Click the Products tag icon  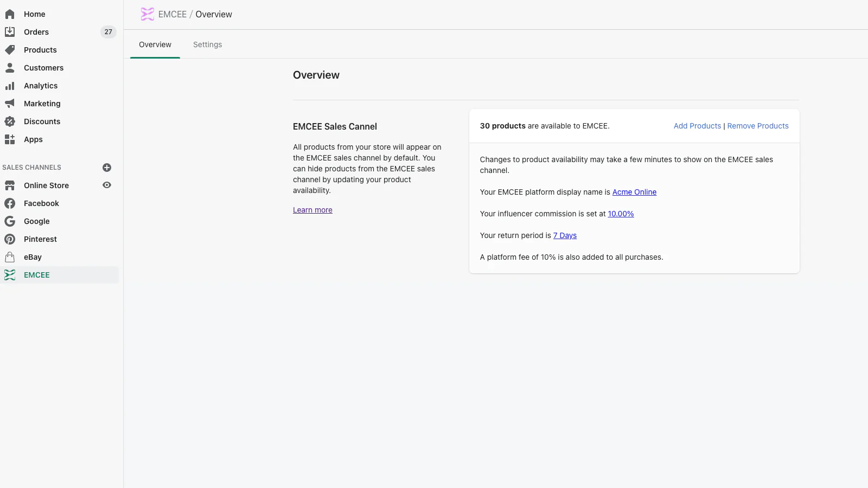click(10, 50)
